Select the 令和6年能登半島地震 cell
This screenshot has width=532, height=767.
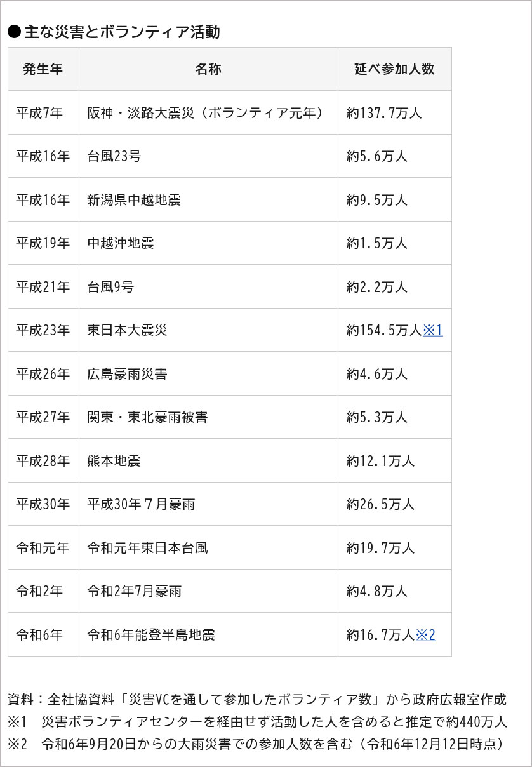click(208, 634)
